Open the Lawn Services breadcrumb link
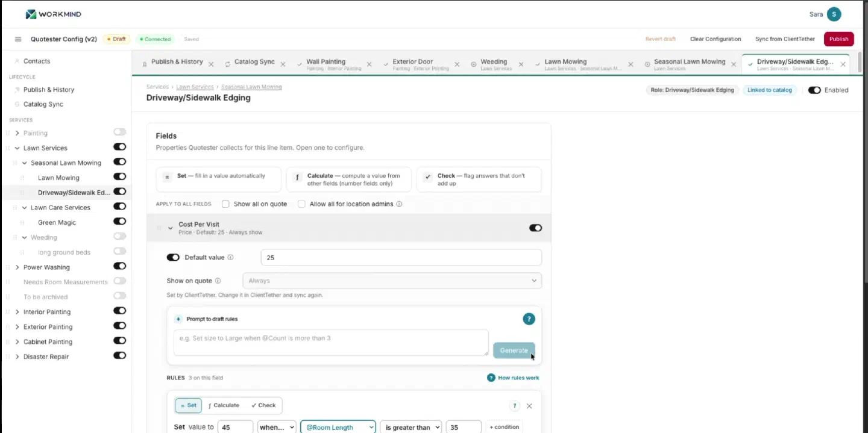 (195, 87)
